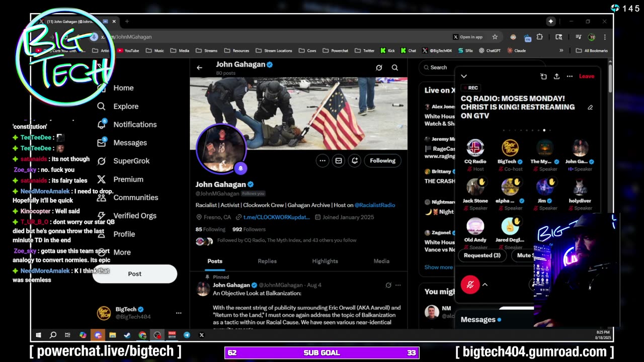
Task: Expand microphone options caret
Action: 485,285
